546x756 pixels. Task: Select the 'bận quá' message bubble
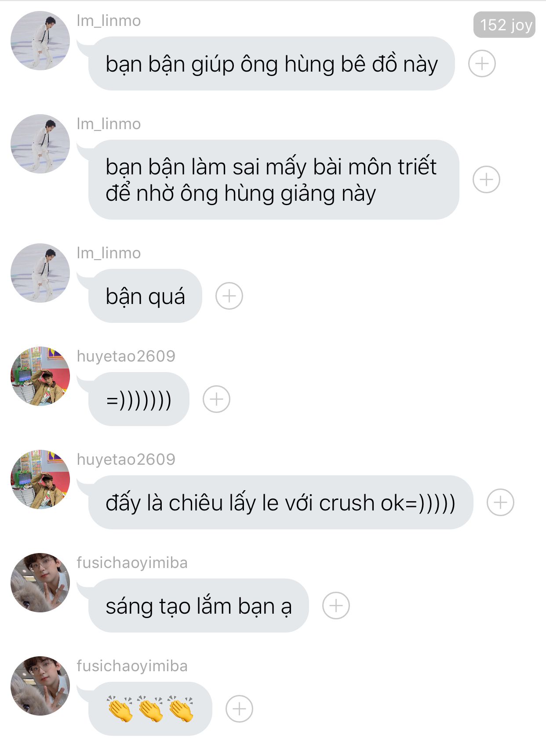tap(145, 296)
